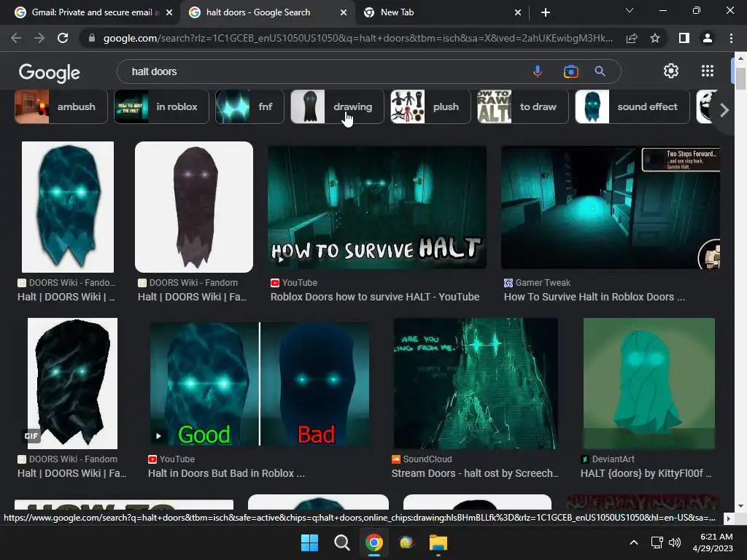Open the network icon in system tray
The image size is (747, 560).
click(x=657, y=542)
